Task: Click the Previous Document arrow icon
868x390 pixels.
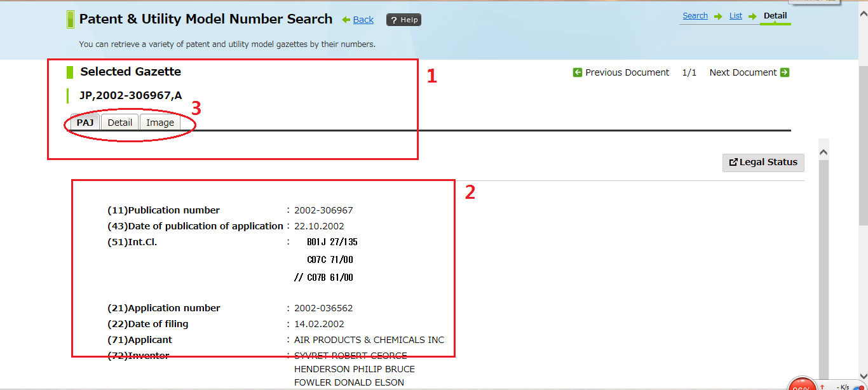Action: click(x=578, y=72)
